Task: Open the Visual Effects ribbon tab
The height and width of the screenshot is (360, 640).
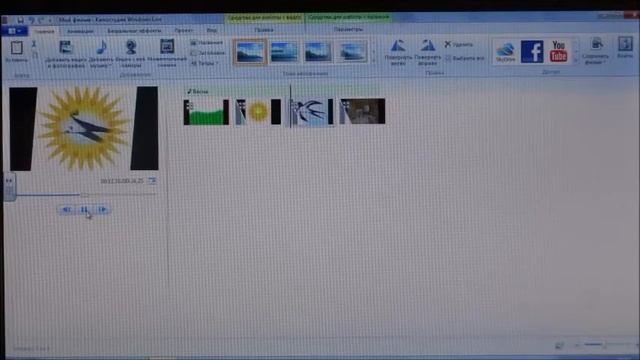Action: [x=134, y=31]
